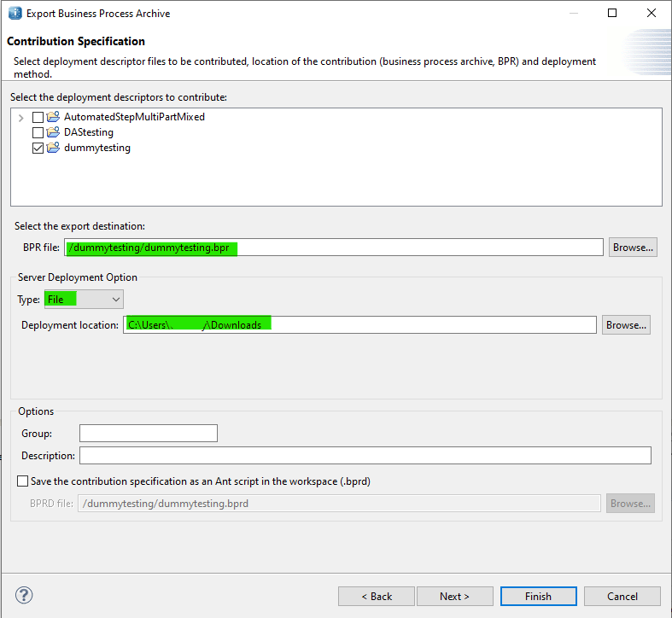
Task: Close the dialog with the X button
Action: click(x=651, y=13)
